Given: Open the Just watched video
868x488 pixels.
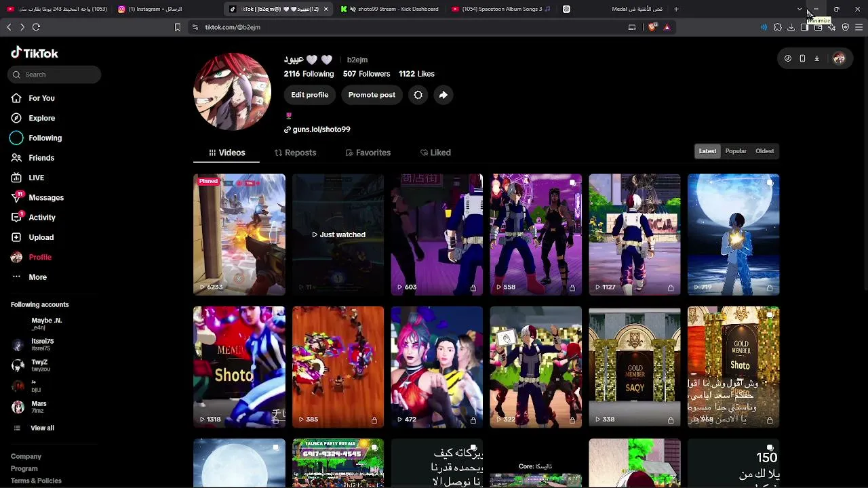Looking at the screenshot, I should (x=338, y=235).
